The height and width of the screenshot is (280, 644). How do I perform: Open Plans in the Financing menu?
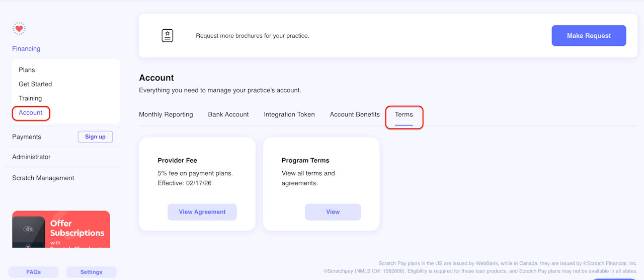tap(27, 70)
